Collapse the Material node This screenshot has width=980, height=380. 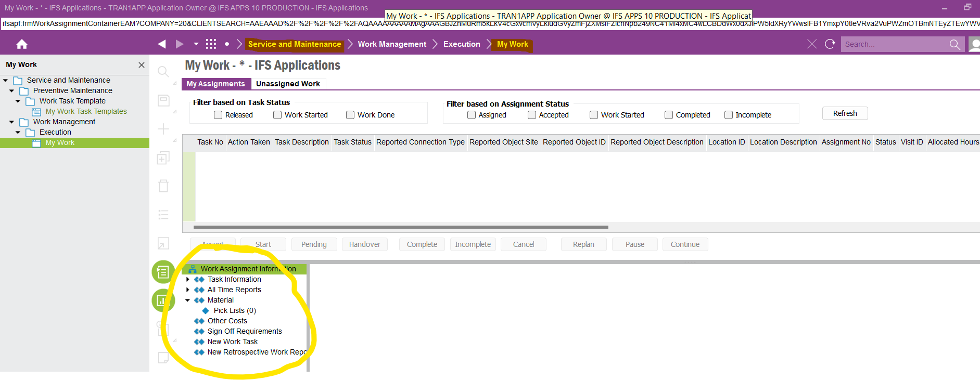pyautogui.click(x=188, y=300)
